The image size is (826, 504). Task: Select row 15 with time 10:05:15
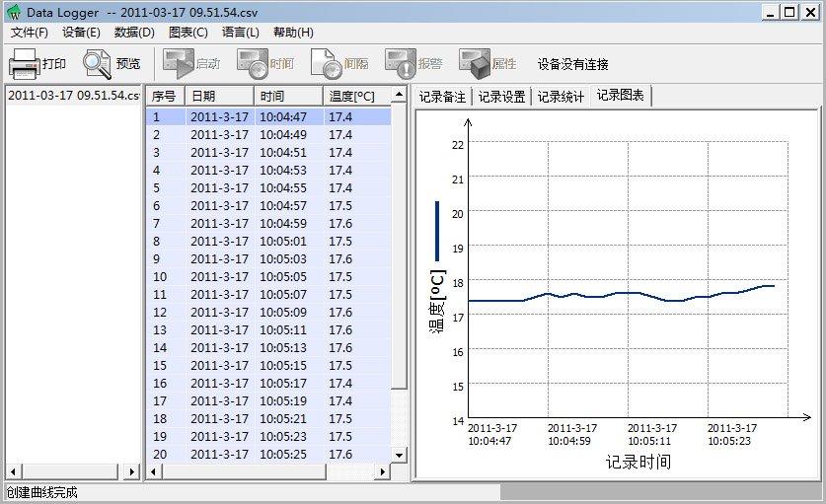tap(268, 366)
